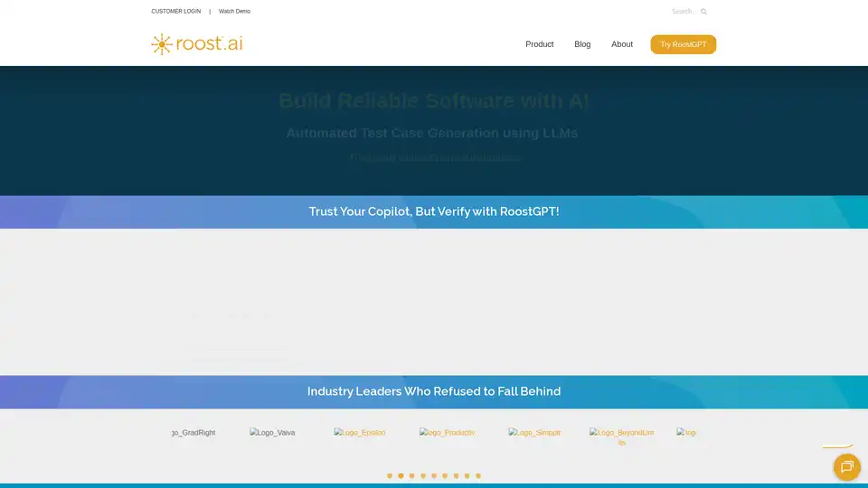Select the first carousel dot
The width and height of the screenshot is (868, 488).
click(x=390, y=475)
